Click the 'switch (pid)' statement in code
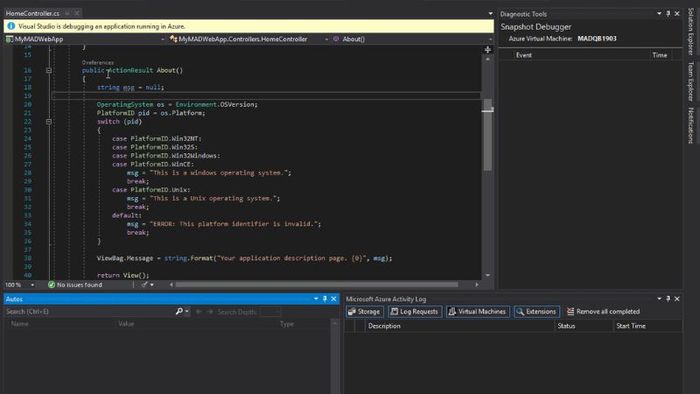Screen dimensions: 700x394 pos(119,121)
